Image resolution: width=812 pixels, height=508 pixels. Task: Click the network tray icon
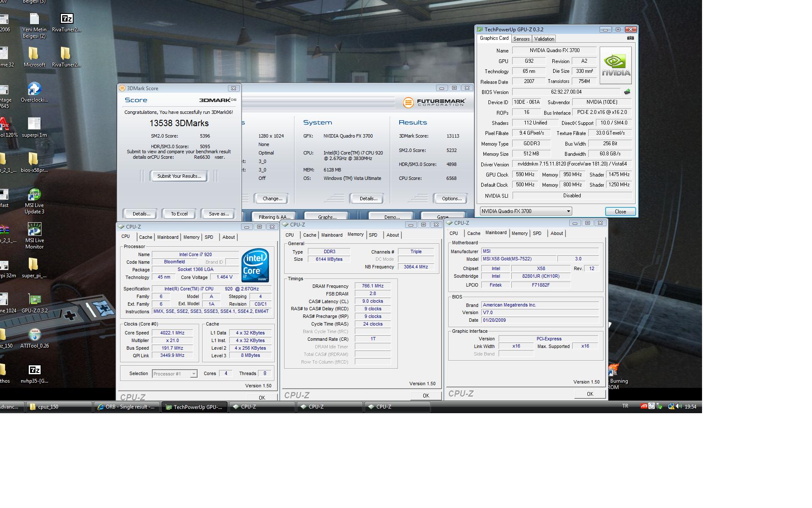point(671,406)
